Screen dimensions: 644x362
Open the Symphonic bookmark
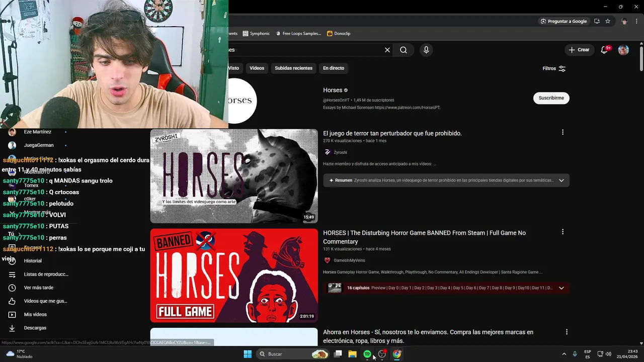click(x=256, y=34)
